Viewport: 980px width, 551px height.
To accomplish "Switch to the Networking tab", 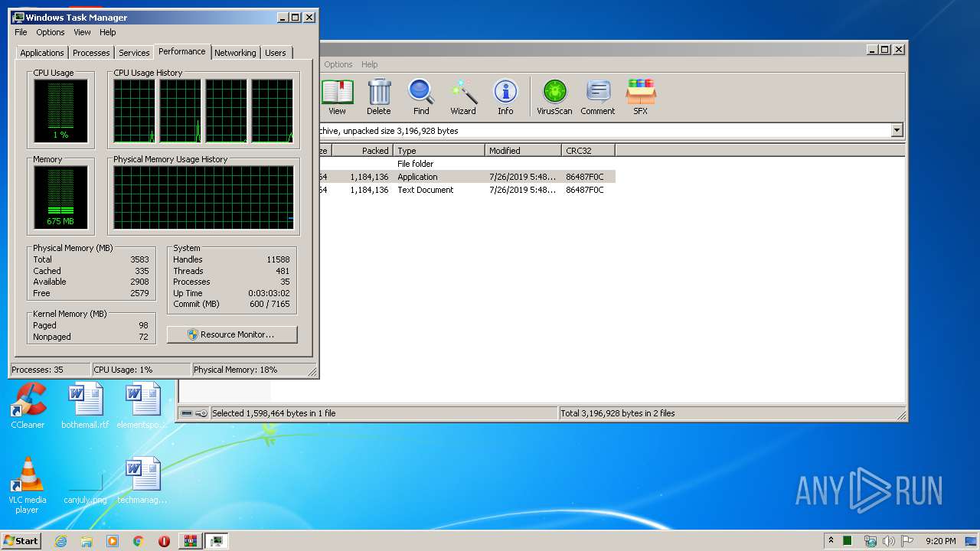I will (235, 53).
